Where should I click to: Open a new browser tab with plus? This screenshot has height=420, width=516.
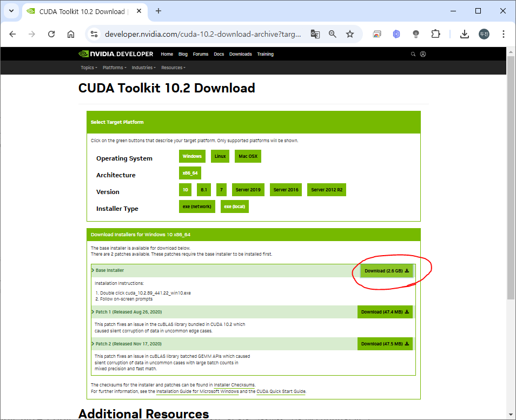(x=158, y=11)
